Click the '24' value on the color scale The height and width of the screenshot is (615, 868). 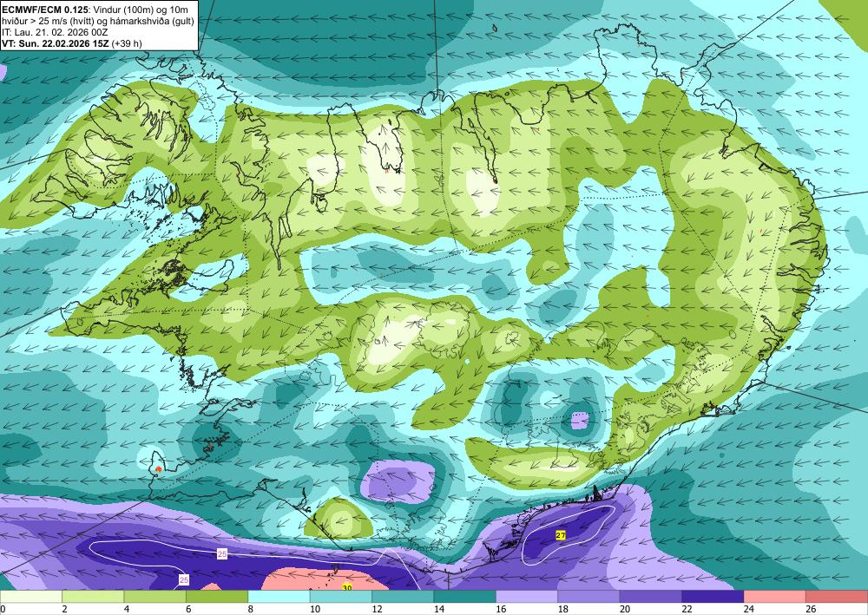pyautogui.click(x=749, y=609)
